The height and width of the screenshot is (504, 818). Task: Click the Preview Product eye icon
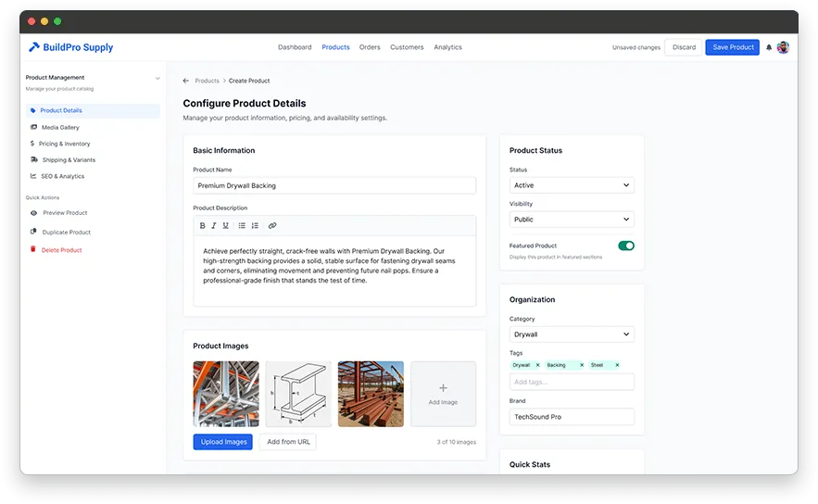[x=33, y=213]
